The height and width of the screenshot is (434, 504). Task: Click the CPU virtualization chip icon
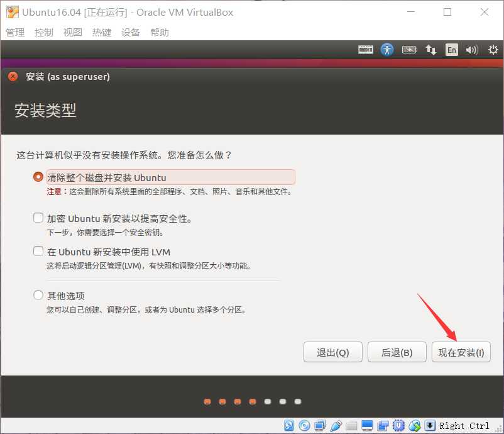398,426
